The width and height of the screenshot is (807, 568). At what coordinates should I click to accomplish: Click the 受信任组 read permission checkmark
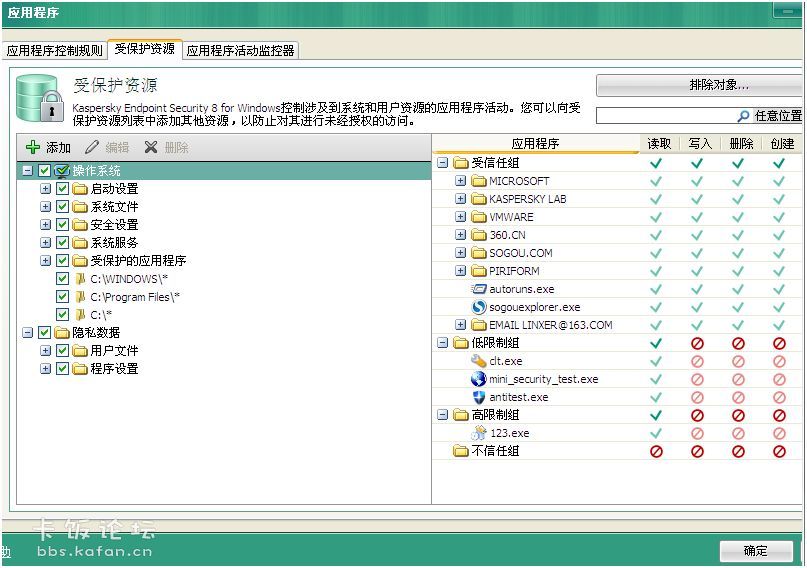tap(656, 164)
